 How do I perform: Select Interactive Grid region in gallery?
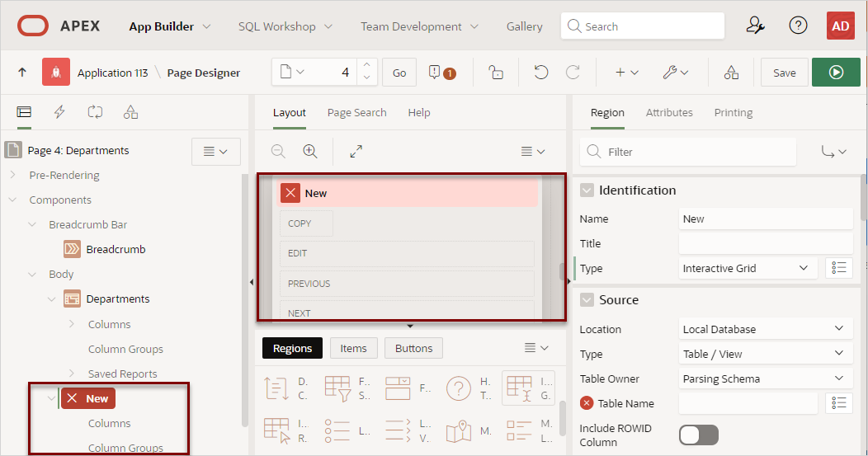[x=528, y=388]
